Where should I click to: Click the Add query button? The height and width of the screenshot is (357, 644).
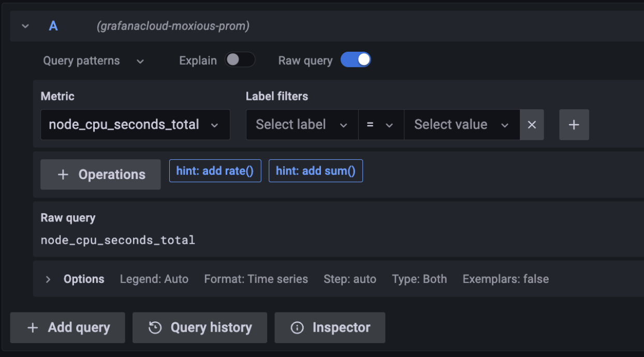pos(67,328)
